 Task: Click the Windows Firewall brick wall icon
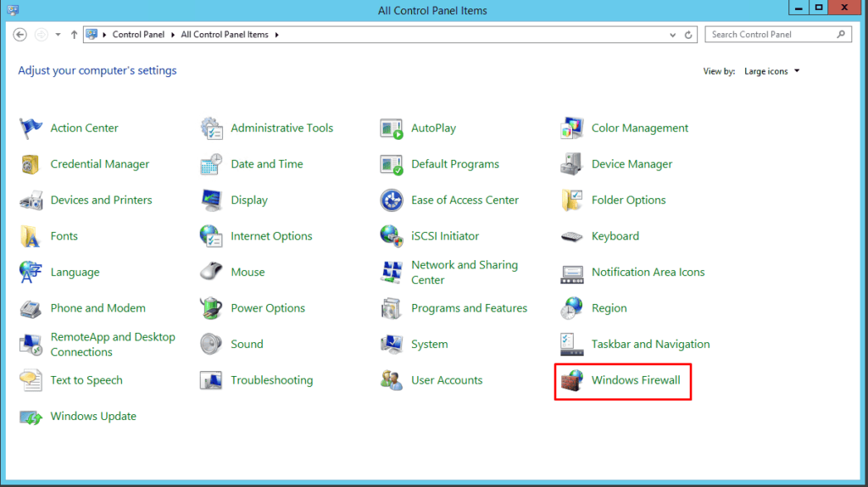point(572,380)
